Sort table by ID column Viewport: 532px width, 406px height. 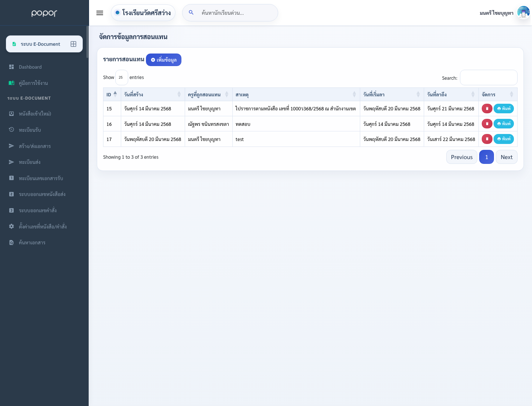pyautogui.click(x=112, y=94)
